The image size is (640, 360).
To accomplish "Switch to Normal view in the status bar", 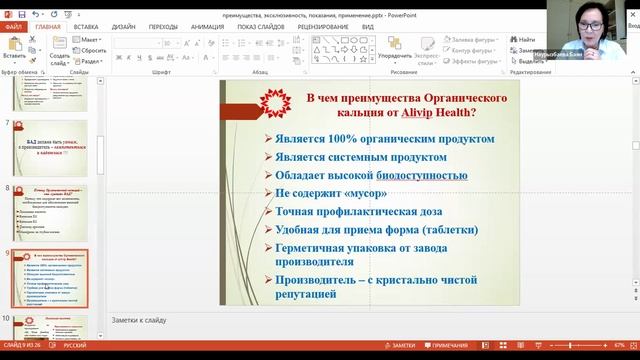I will pyautogui.click(x=485, y=345).
